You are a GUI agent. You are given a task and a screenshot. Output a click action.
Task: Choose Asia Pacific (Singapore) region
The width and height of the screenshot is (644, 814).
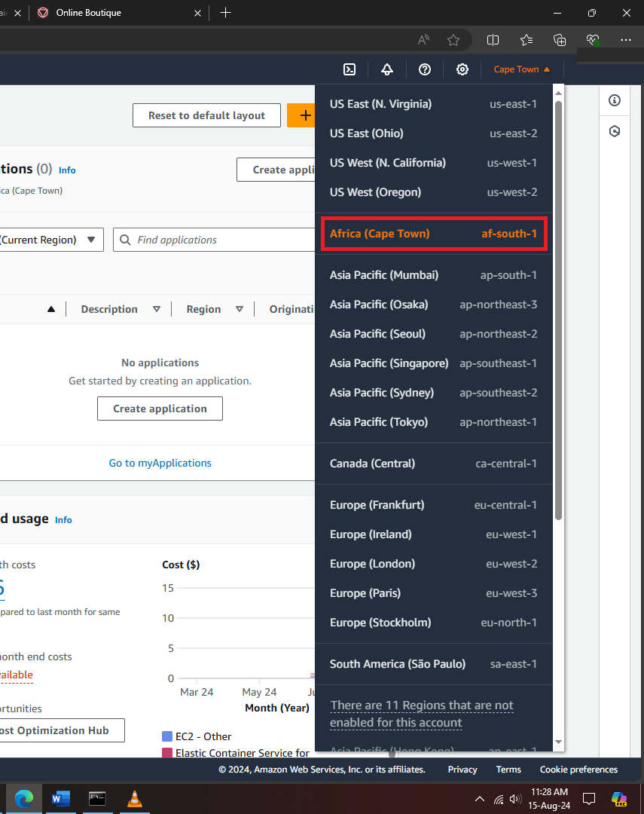point(433,363)
